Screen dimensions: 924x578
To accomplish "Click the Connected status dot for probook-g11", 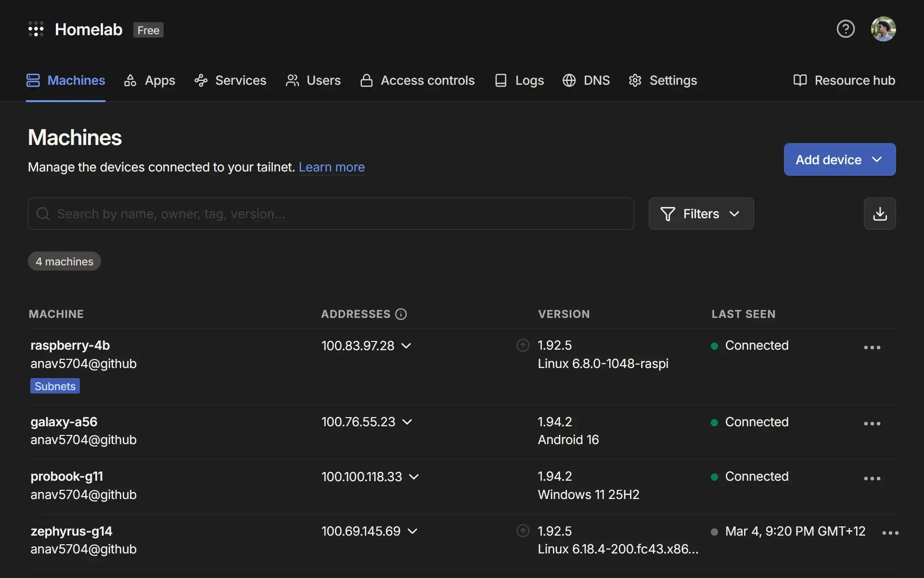I will pyautogui.click(x=715, y=477).
